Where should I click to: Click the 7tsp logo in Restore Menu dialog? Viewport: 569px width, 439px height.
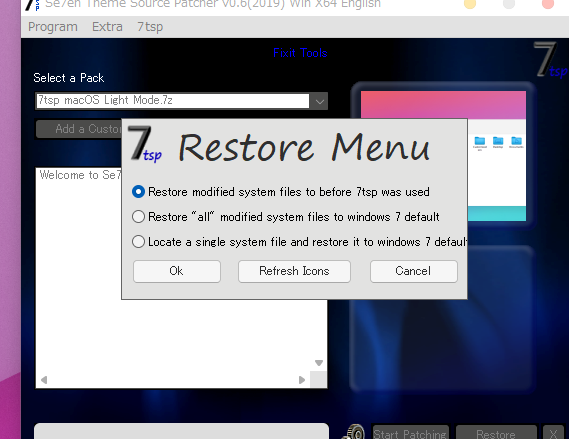click(x=145, y=144)
